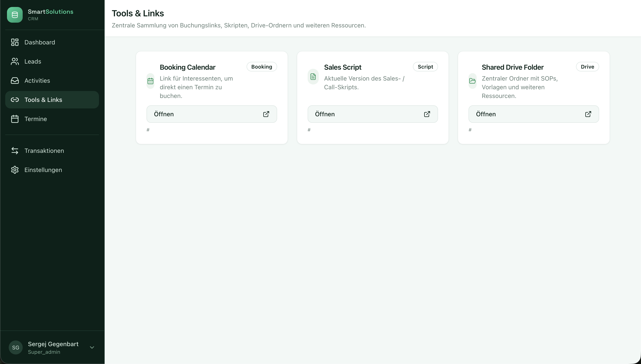Click Öffnen on the Booking Calendar card

[x=211, y=114]
